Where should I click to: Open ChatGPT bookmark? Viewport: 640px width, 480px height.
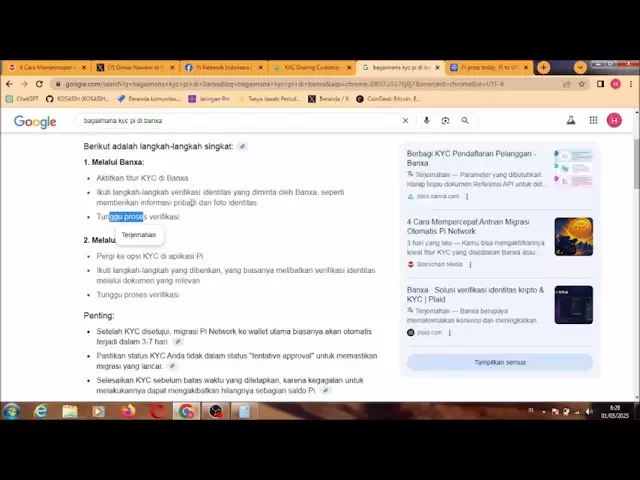coord(22,99)
